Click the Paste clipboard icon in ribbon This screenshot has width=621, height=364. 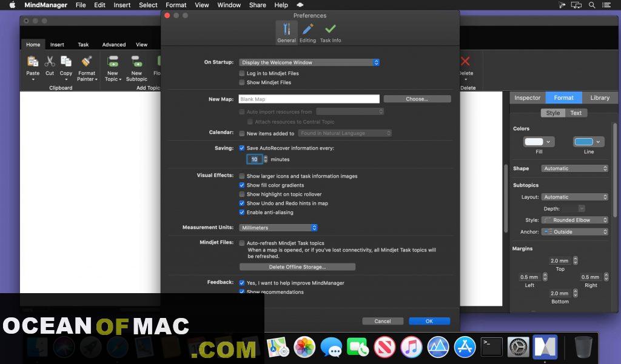pos(33,62)
